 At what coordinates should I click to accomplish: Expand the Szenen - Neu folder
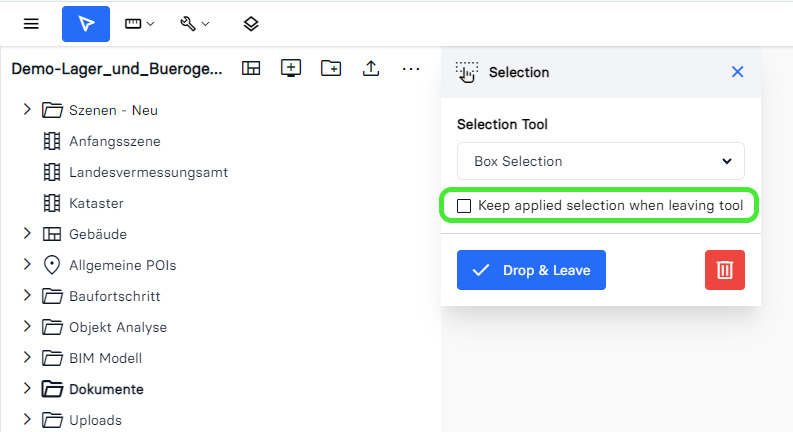coord(27,110)
